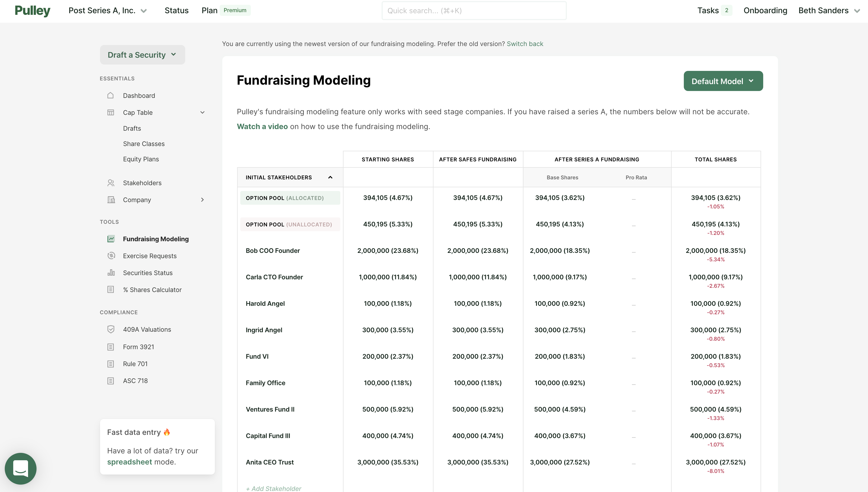The image size is (868, 492).
Task: Click the Securities Status bar chart icon
Action: click(x=111, y=273)
